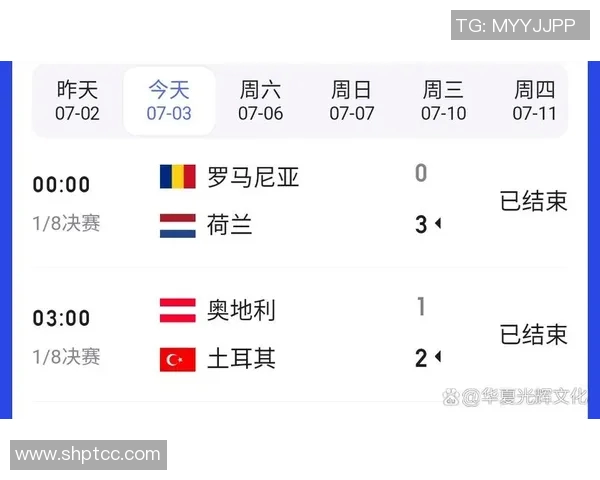Click 已结束 status for Romania match
Image resolution: width=600 pixels, height=480 pixels.
pyautogui.click(x=533, y=201)
